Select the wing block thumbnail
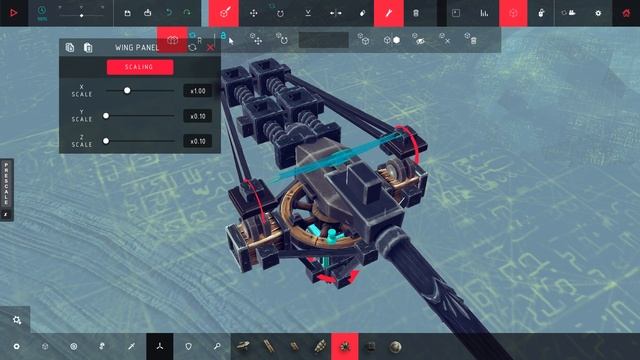Screen dimensions: 640x360 click(x=268, y=346)
